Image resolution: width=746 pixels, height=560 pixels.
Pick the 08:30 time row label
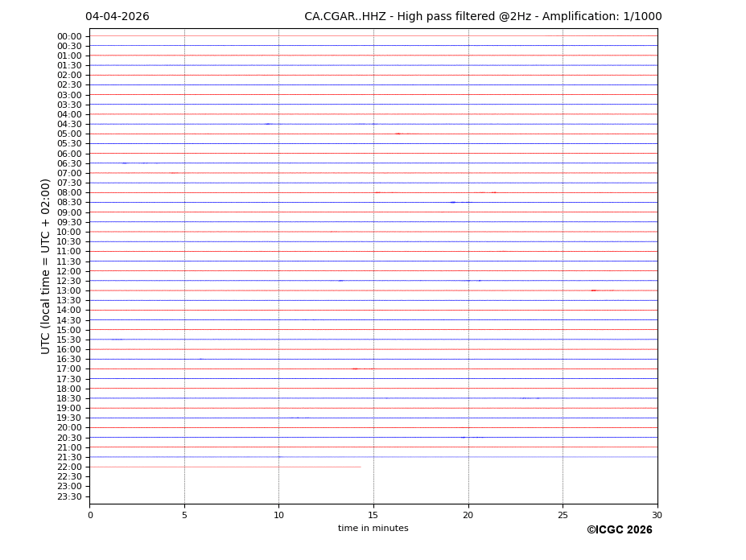tap(69, 203)
